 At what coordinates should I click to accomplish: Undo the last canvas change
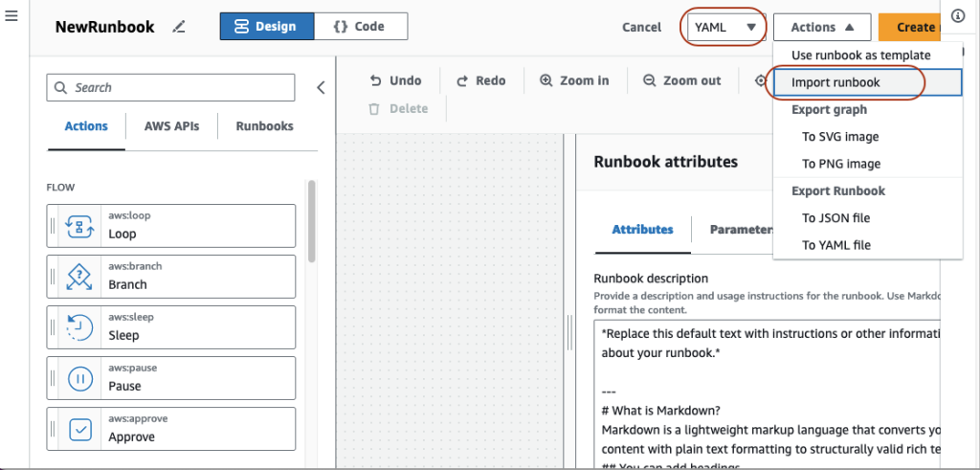[x=395, y=80]
